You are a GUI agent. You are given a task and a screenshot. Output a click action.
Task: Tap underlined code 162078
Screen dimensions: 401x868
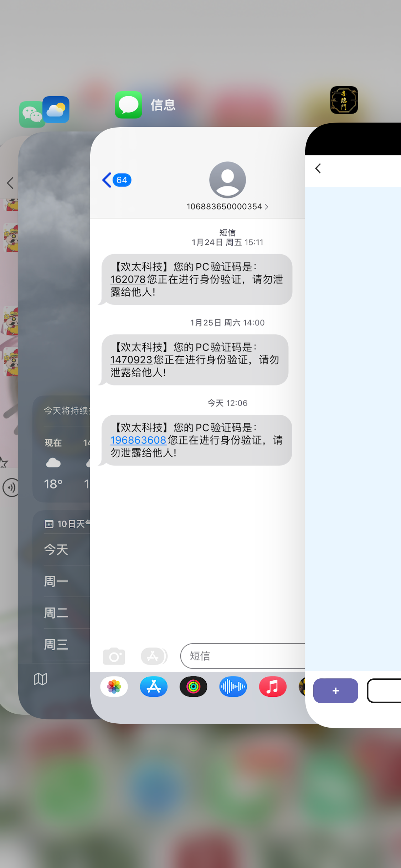128,279
